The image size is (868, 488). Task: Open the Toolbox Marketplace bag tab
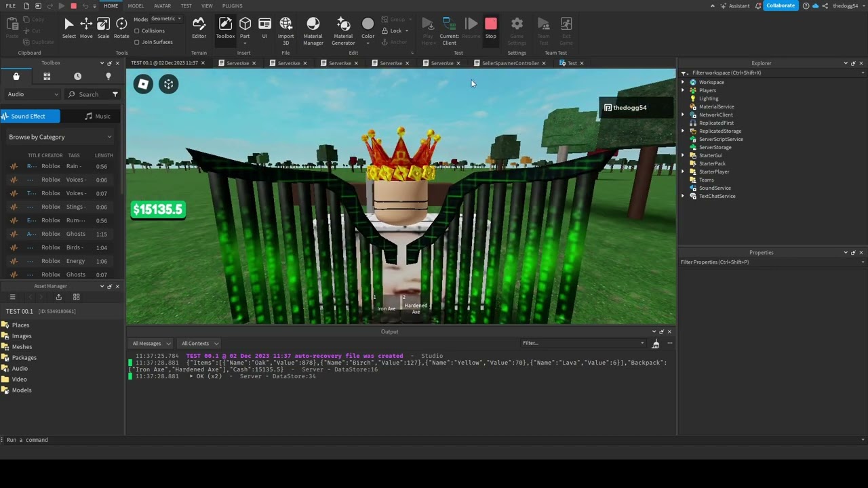[16, 77]
